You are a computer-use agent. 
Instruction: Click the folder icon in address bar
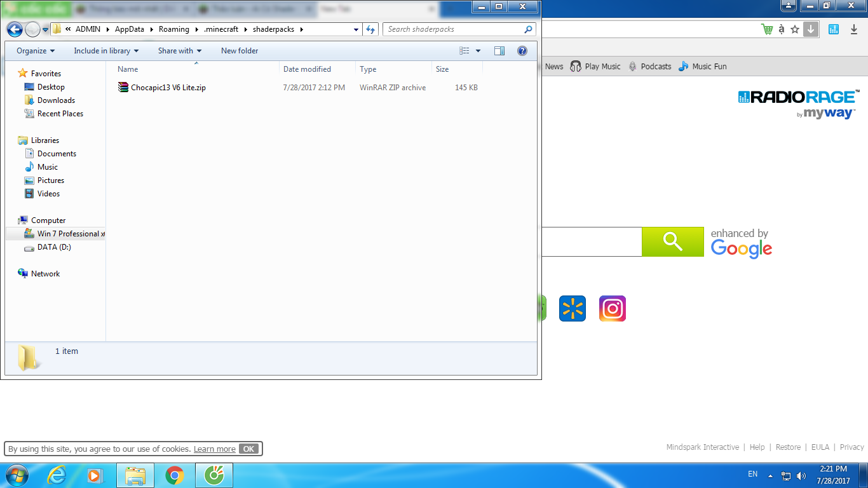(57, 29)
